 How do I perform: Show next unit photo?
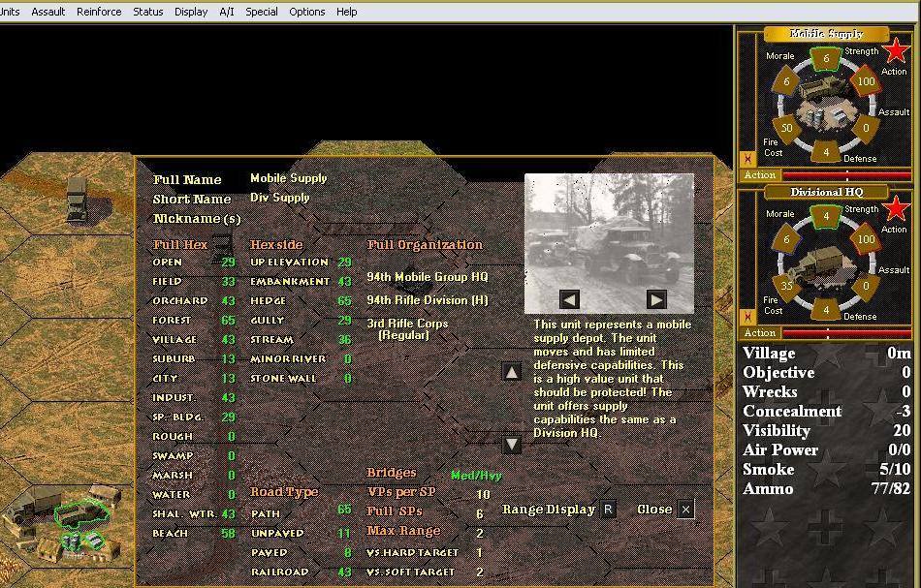point(656,299)
